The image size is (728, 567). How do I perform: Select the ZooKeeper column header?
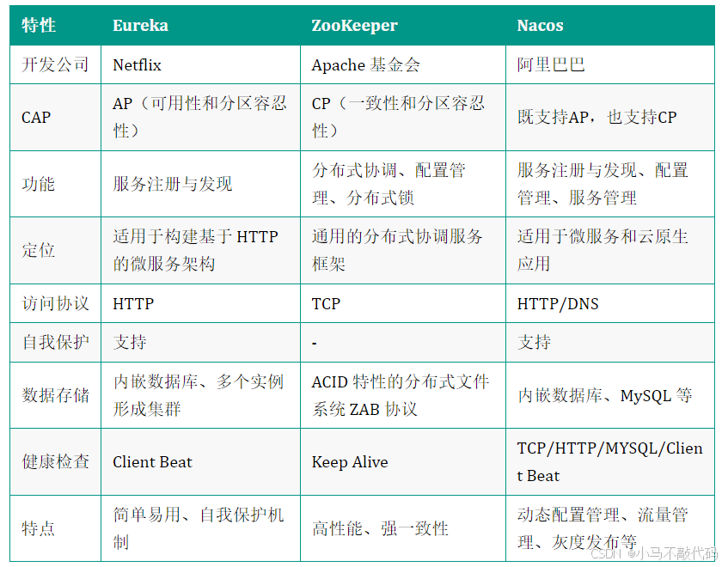pos(403,26)
